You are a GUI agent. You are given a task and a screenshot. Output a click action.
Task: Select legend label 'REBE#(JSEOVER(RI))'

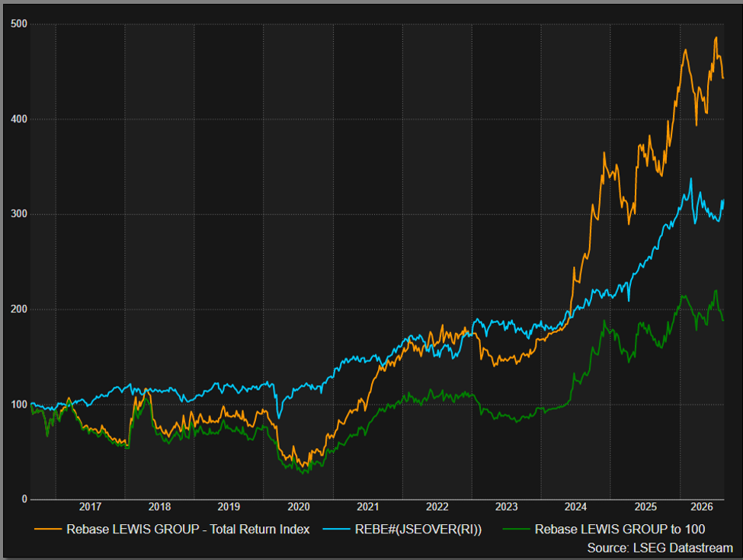418,530
